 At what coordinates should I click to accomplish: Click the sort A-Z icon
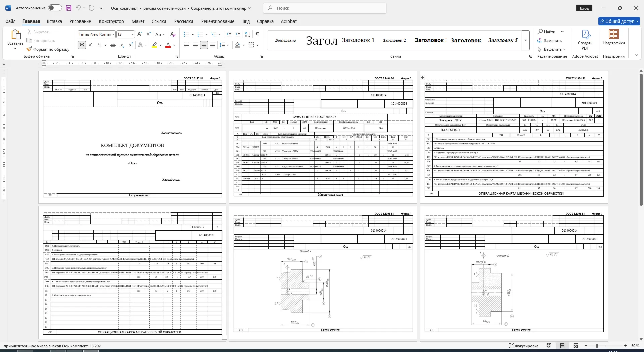(248, 34)
